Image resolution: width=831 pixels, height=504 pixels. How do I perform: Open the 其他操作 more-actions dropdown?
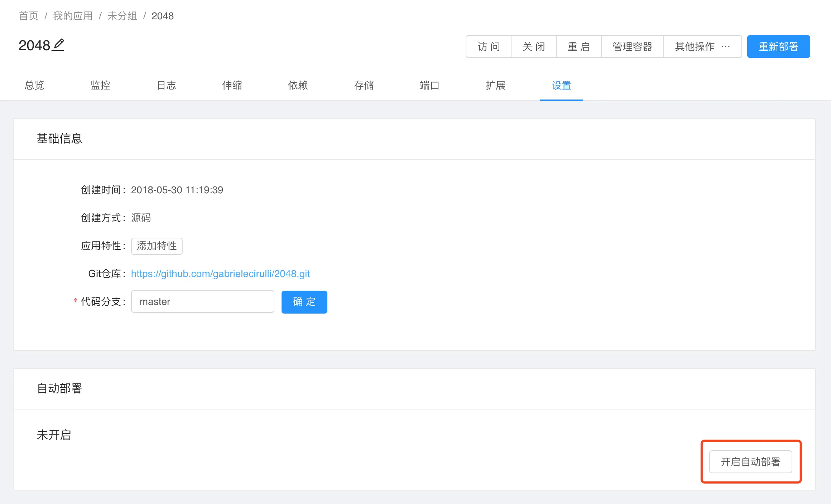pyautogui.click(x=702, y=47)
